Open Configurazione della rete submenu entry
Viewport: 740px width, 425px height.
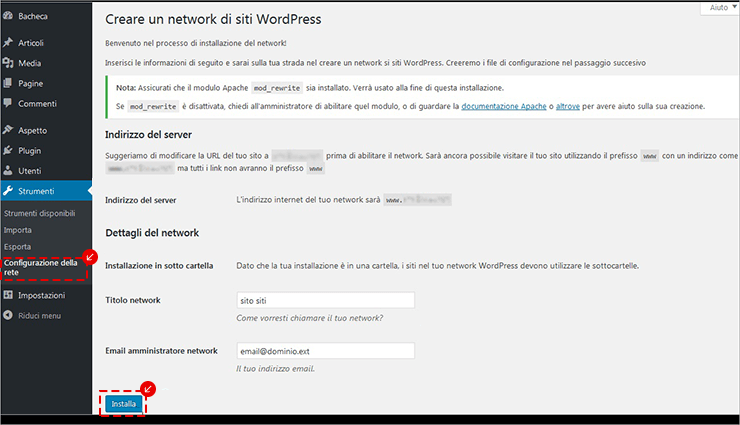(x=41, y=267)
